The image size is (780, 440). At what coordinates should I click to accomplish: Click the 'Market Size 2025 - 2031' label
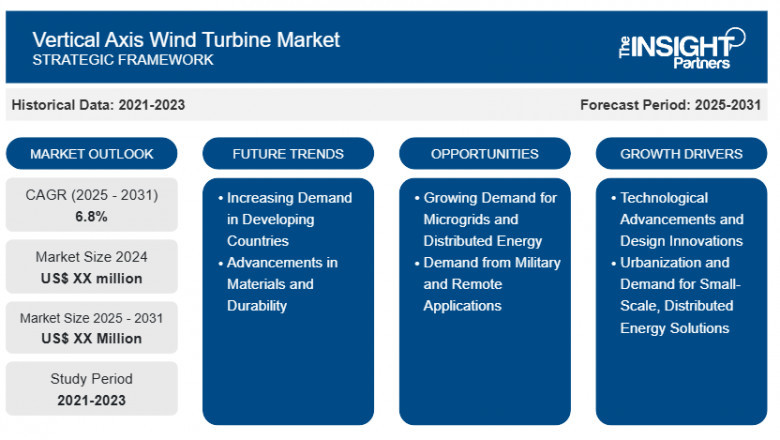point(92,318)
